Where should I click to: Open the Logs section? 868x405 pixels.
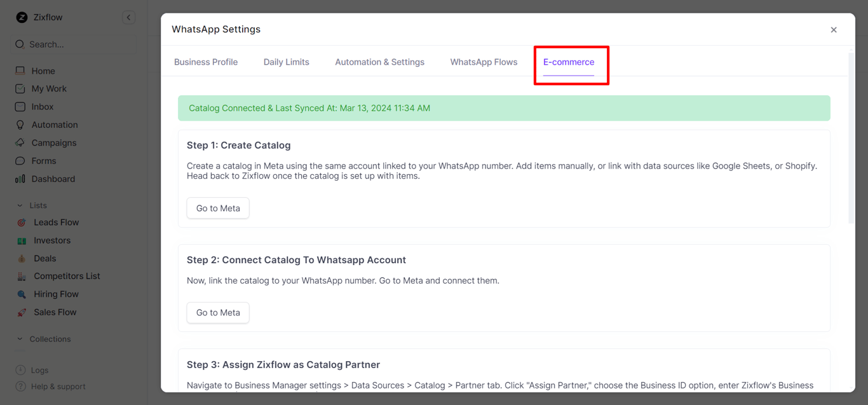point(39,369)
